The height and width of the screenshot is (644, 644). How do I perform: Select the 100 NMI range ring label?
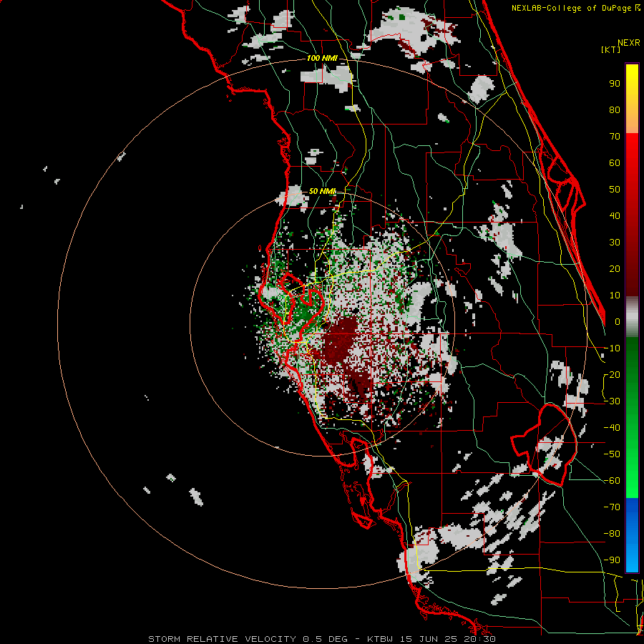pos(322,58)
